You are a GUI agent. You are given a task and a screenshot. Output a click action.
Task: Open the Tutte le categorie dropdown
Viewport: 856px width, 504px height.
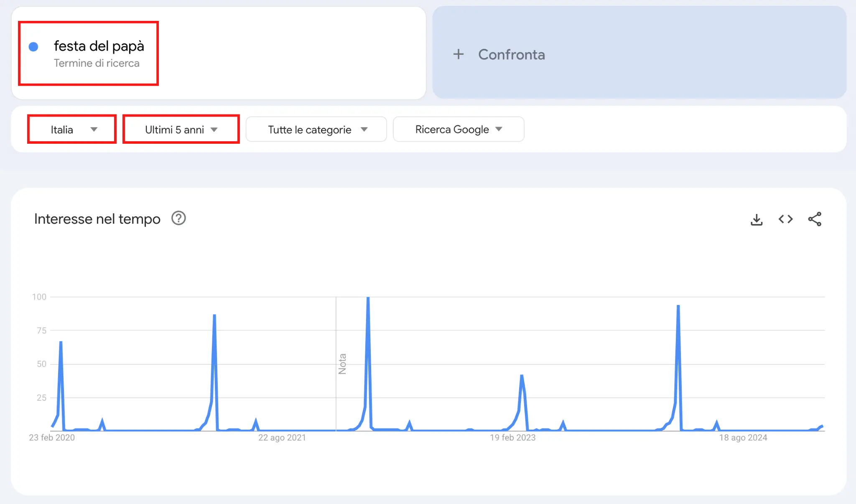point(316,130)
